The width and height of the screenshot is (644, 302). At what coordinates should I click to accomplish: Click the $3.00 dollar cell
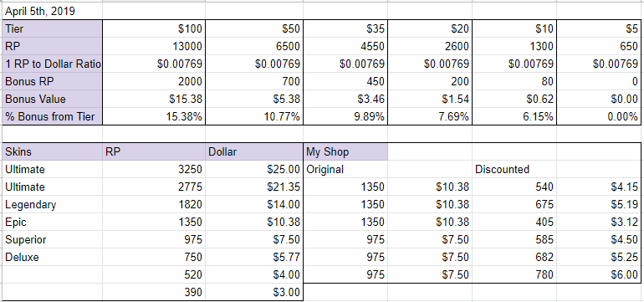pyautogui.click(x=254, y=293)
